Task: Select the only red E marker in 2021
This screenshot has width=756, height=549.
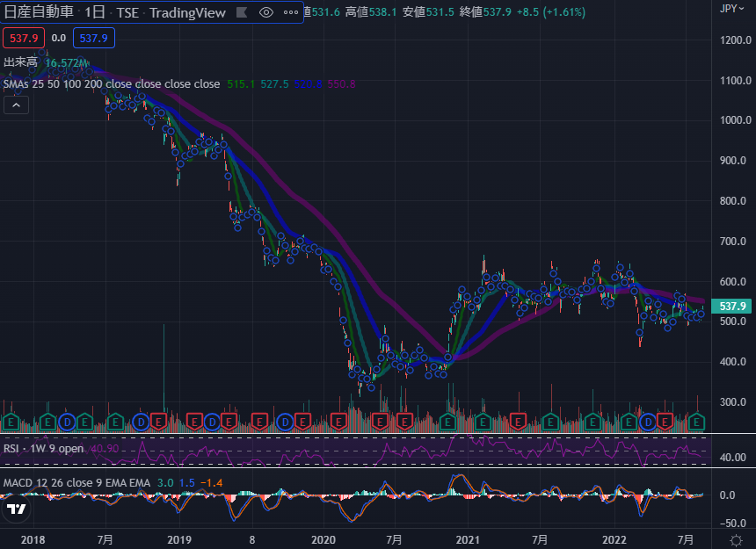Action: [x=518, y=423]
